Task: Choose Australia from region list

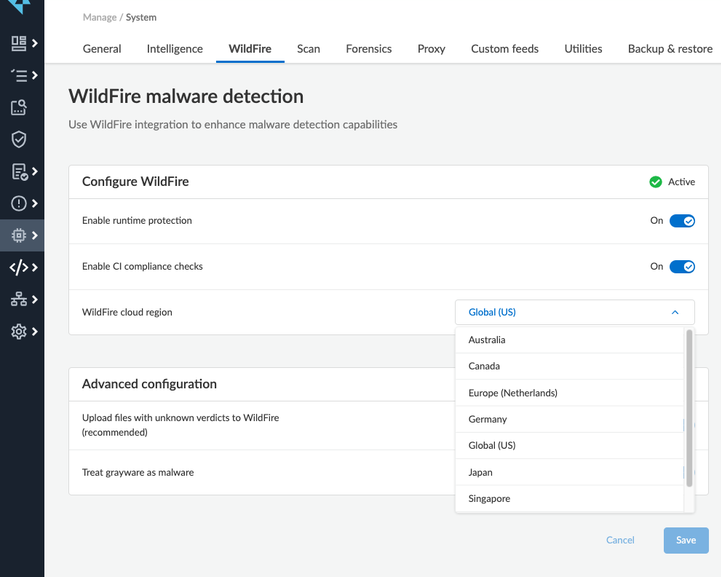Action: (569, 340)
